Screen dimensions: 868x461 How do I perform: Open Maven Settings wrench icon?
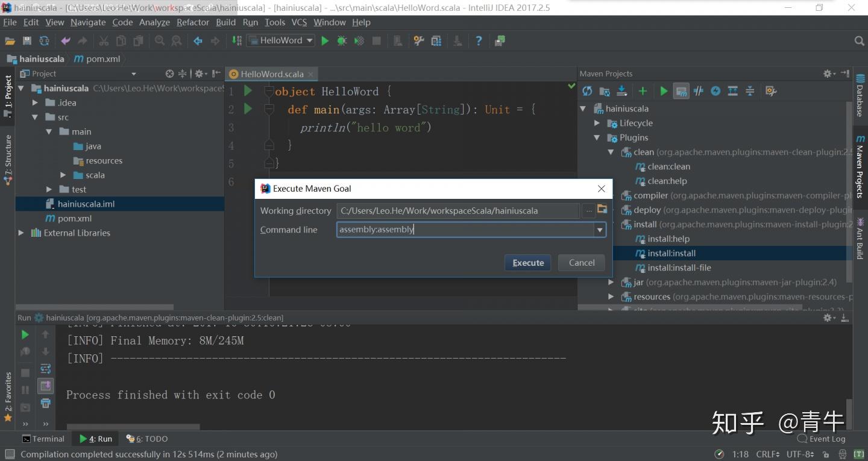click(770, 91)
